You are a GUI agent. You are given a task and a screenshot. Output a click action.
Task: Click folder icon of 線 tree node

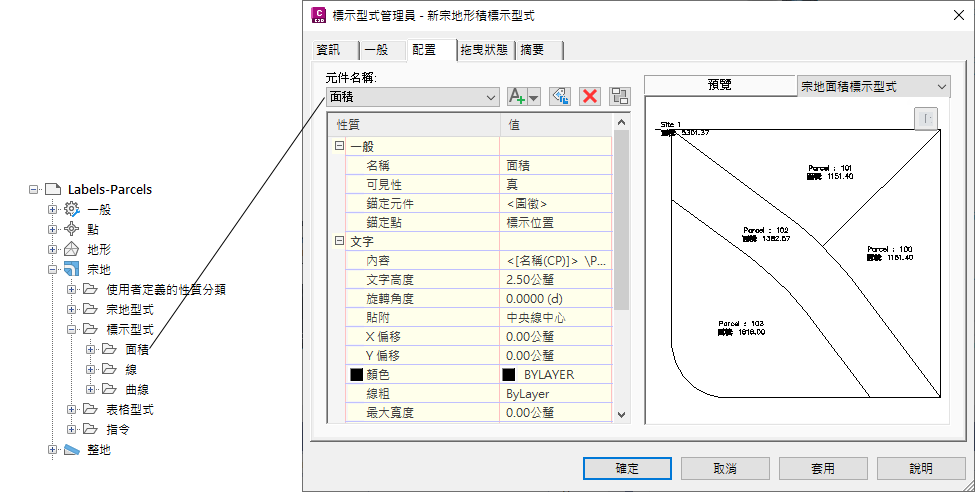click(110, 369)
